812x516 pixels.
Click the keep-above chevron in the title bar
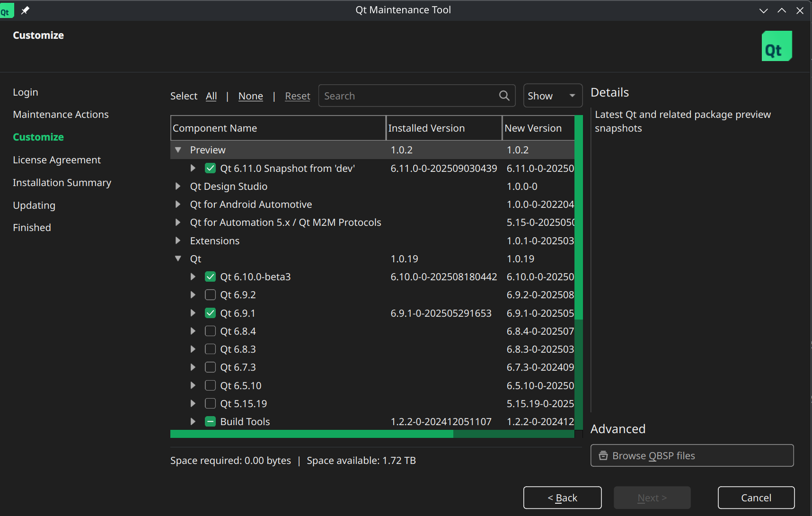point(782,10)
